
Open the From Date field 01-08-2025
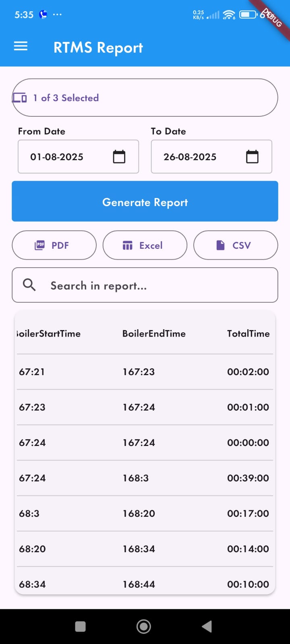tap(64, 157)
